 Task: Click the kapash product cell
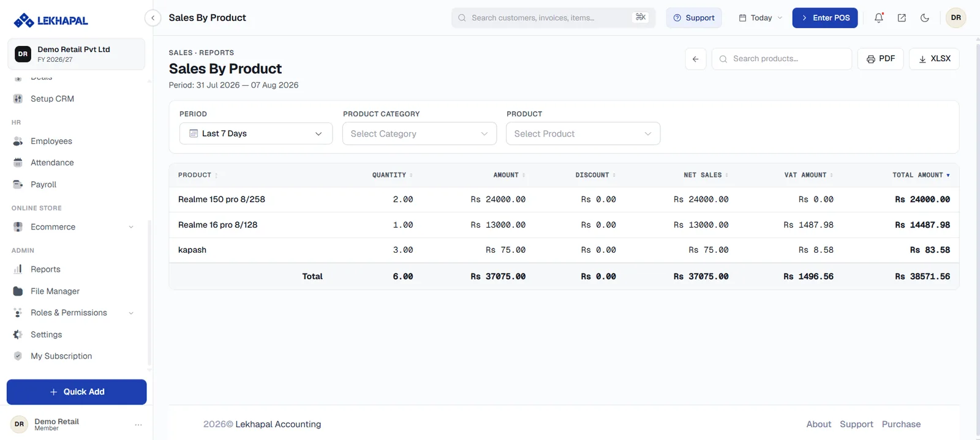click(192, 250)
